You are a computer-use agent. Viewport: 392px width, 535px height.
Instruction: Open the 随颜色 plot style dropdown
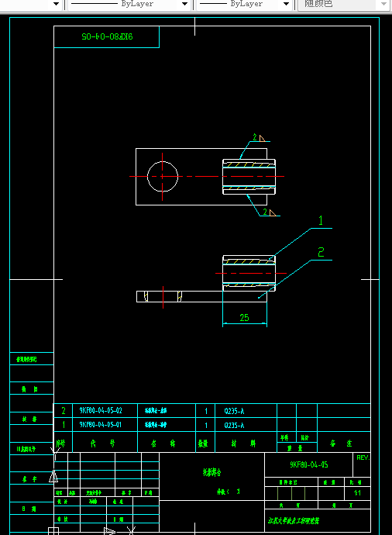(x=343, y=4)
